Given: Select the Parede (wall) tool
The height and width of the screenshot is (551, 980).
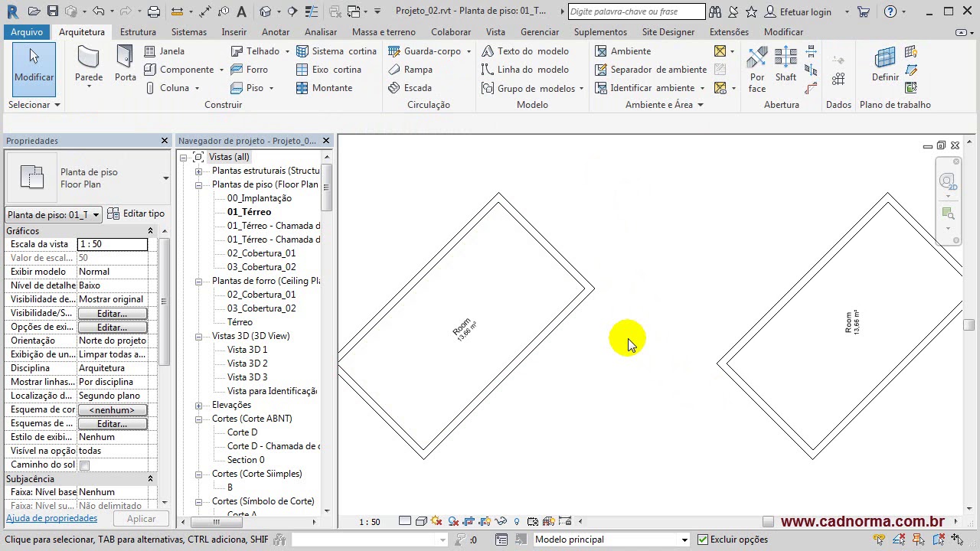Looking at the screenshot, I should point(89,65).
